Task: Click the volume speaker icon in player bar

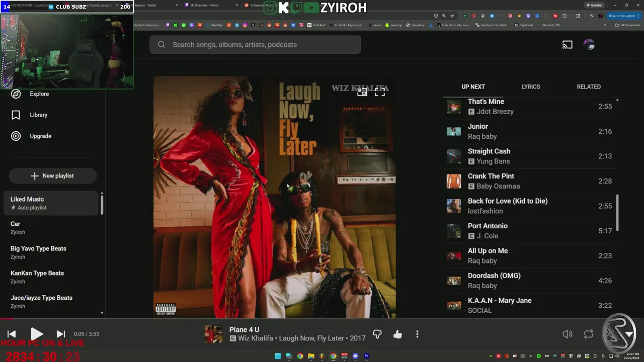Action: point(568,334)
